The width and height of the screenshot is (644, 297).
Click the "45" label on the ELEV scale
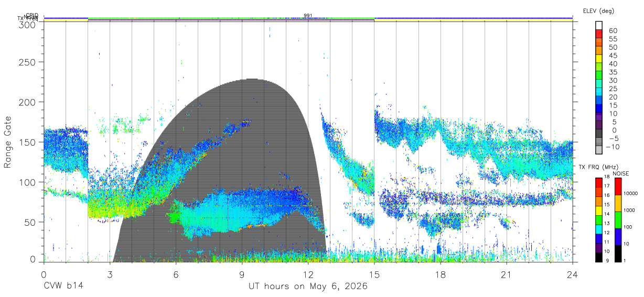click(x=613, y=56)
